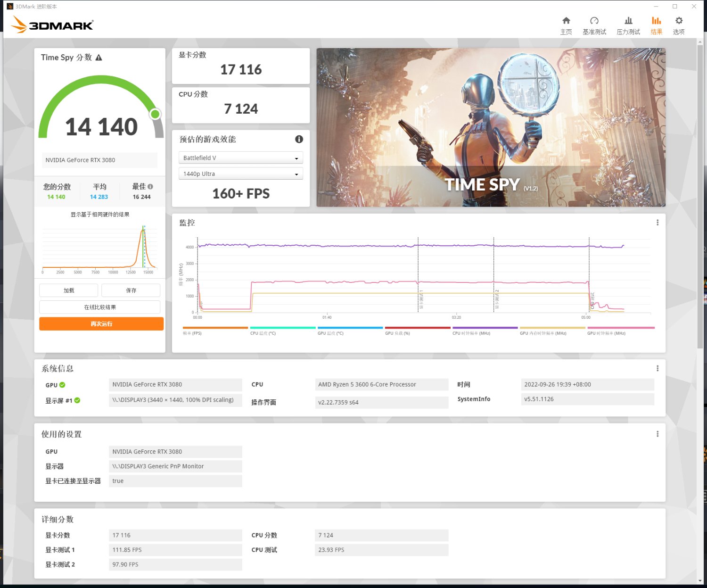Screen dimensions: 707x588
Task: Click AMD Ryzen 5 3600 CPU field
Action: (382, 384)
